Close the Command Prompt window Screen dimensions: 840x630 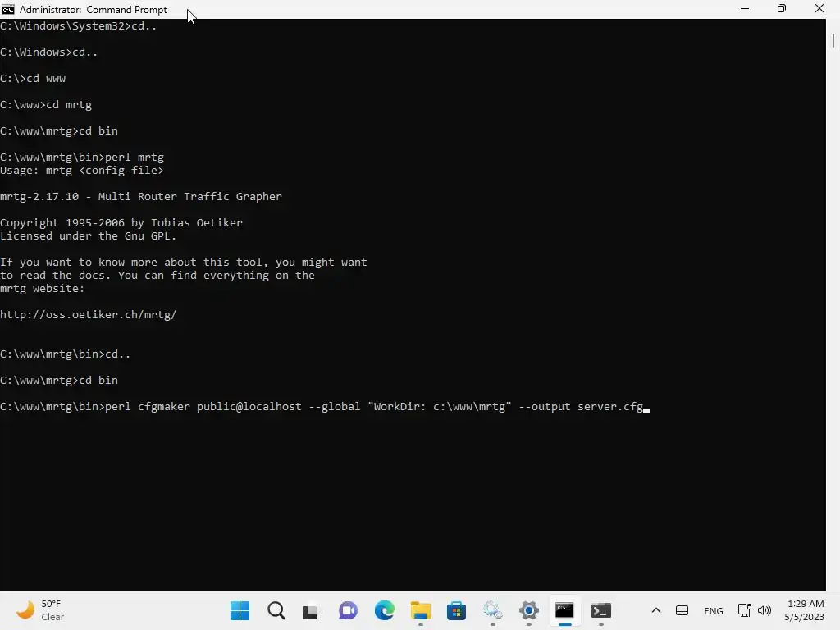(x=819, y=9)
